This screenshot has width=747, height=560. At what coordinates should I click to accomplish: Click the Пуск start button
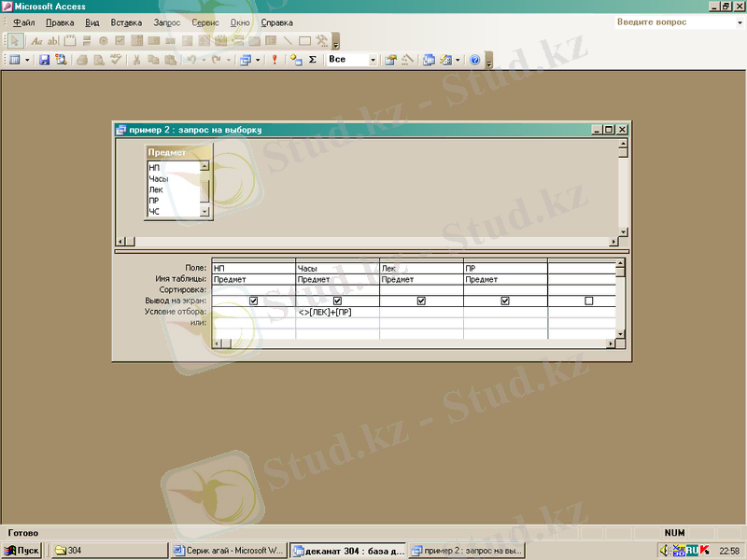21,550
